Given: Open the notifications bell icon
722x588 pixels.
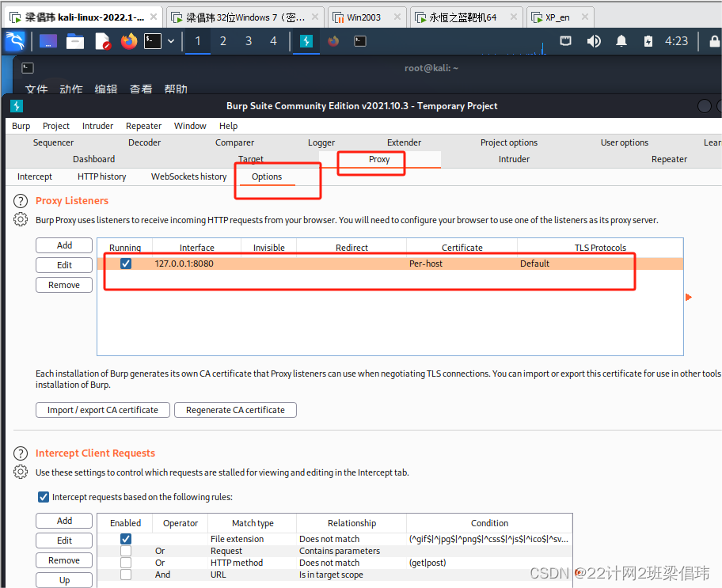Looking at the screenshot, I should [x=621, y=41].
